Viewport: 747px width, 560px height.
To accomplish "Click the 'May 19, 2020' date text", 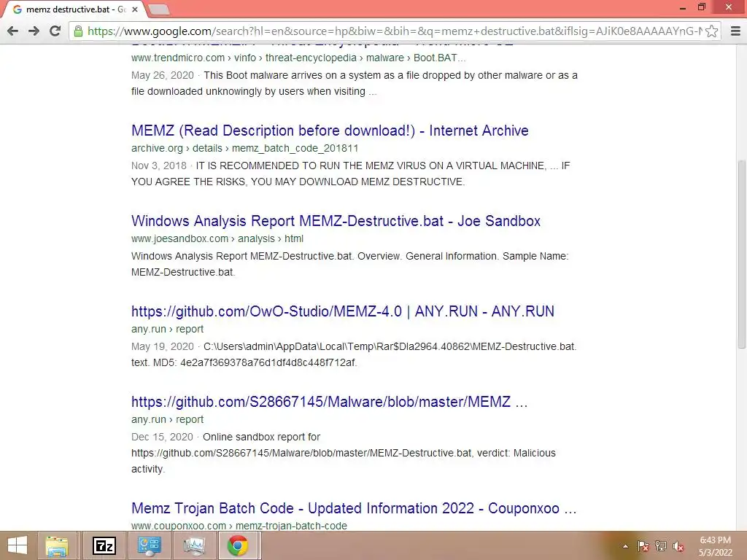I will point(163,346).
